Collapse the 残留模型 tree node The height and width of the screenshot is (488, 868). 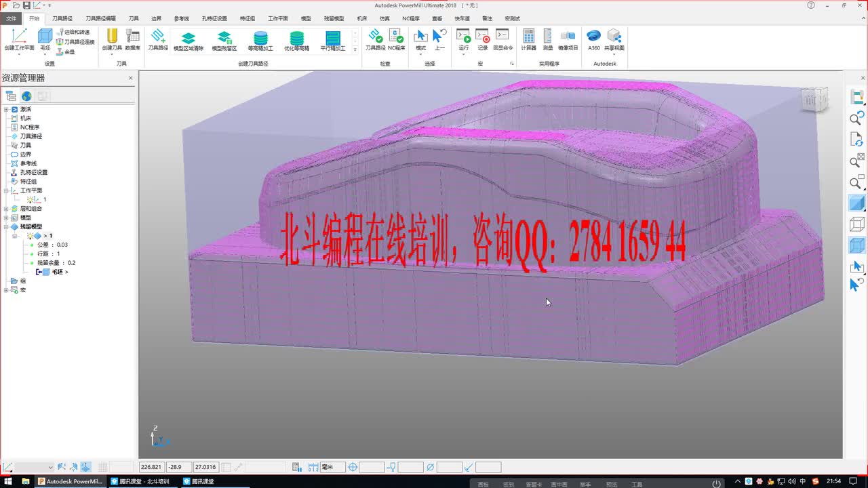6,226
